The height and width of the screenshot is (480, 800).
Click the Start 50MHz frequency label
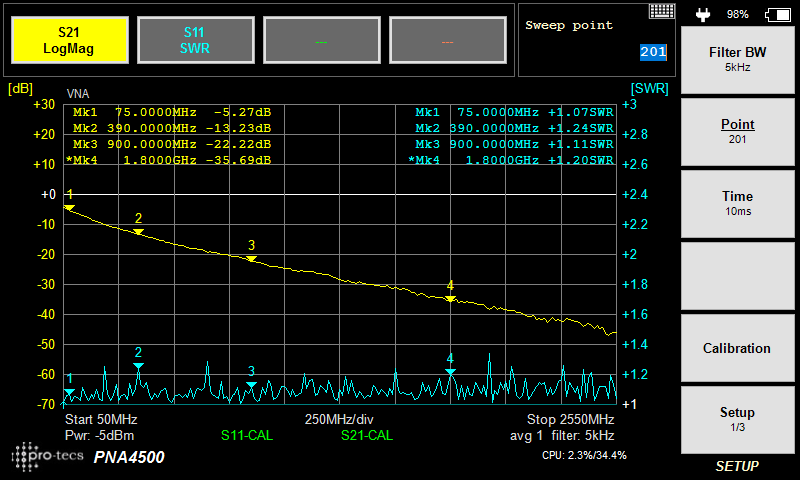(101, 419)
